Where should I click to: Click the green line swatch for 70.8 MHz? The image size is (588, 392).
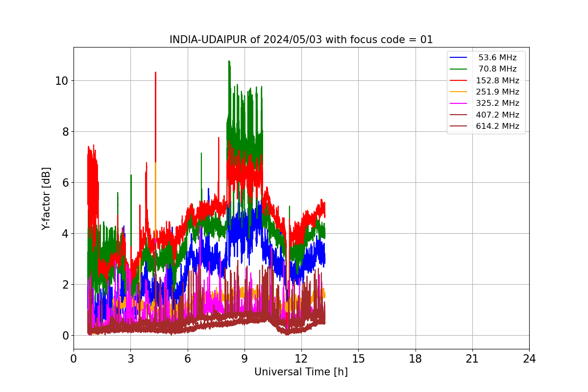[x=459, y=69]
